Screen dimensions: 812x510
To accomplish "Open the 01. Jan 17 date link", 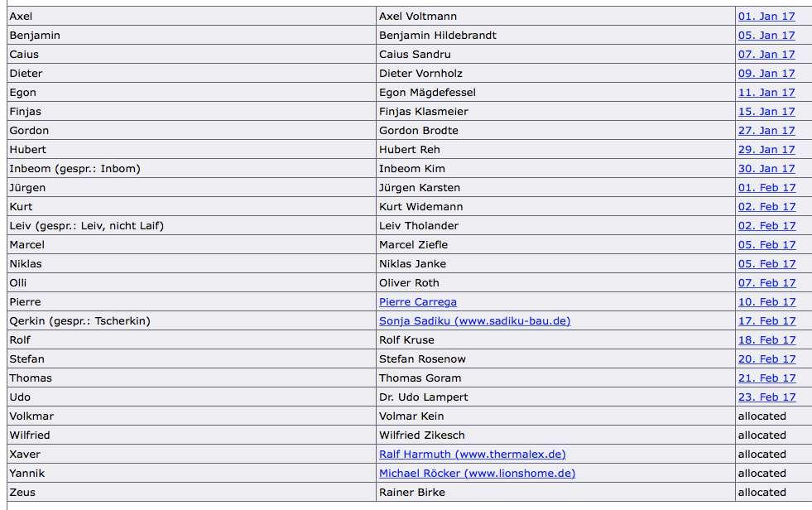I will click(x=766, y=17).
